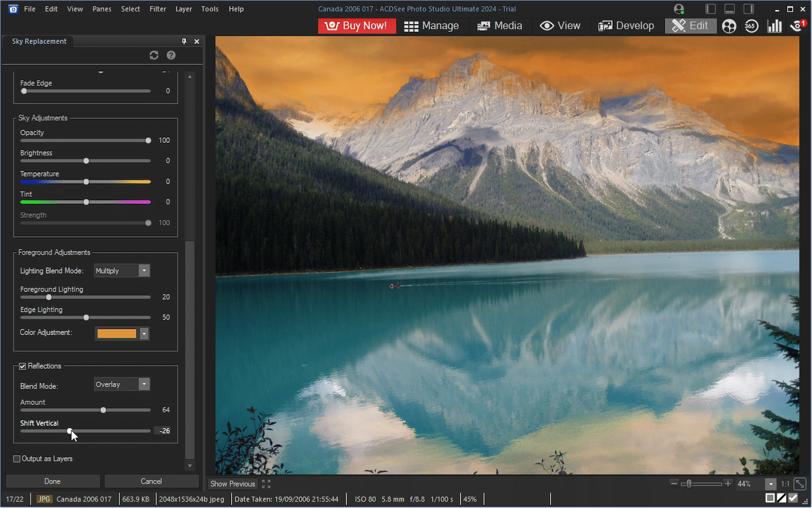View notifications via the eye badge icon
The image size is (812, 508).
click(x=797, y=26)
